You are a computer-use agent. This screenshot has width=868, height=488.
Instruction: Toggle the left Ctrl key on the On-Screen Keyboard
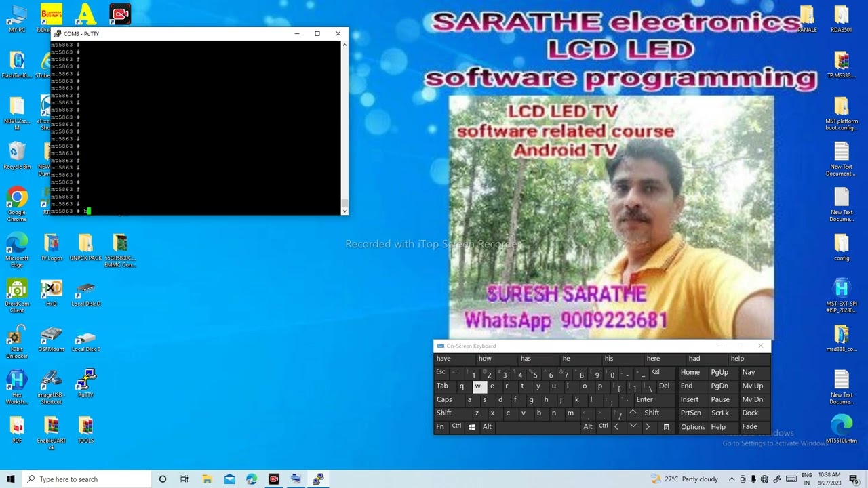456,426
